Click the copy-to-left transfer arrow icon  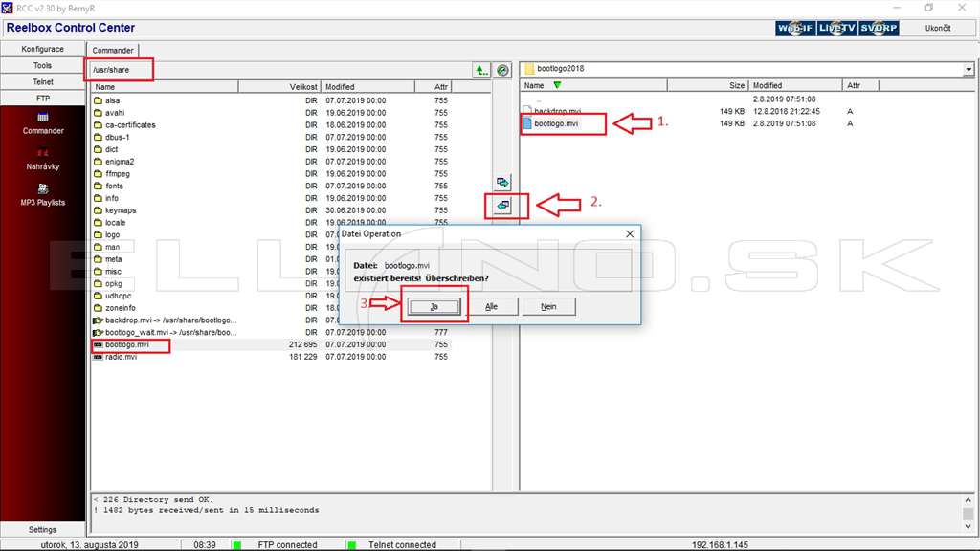click(x=503, y=206)
